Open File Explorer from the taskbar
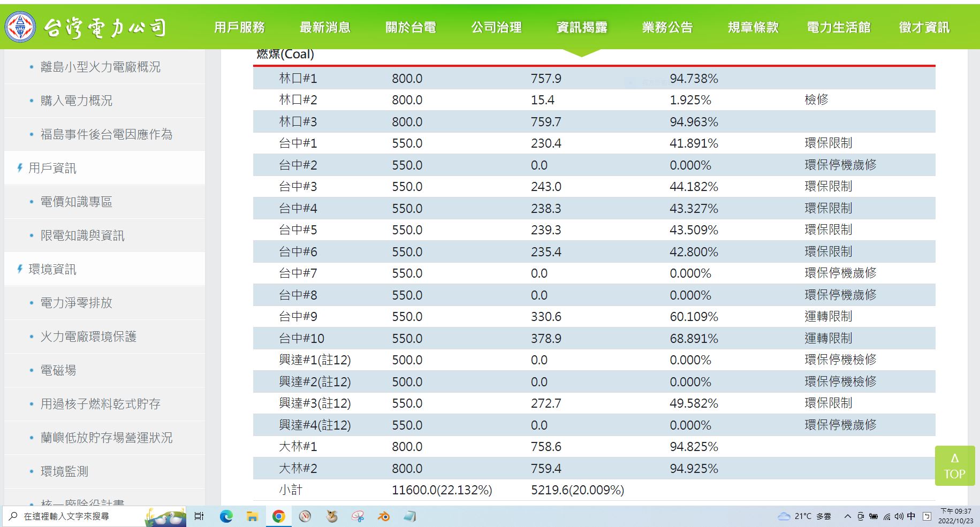This screenshot has width=980, height=527. 252,516
